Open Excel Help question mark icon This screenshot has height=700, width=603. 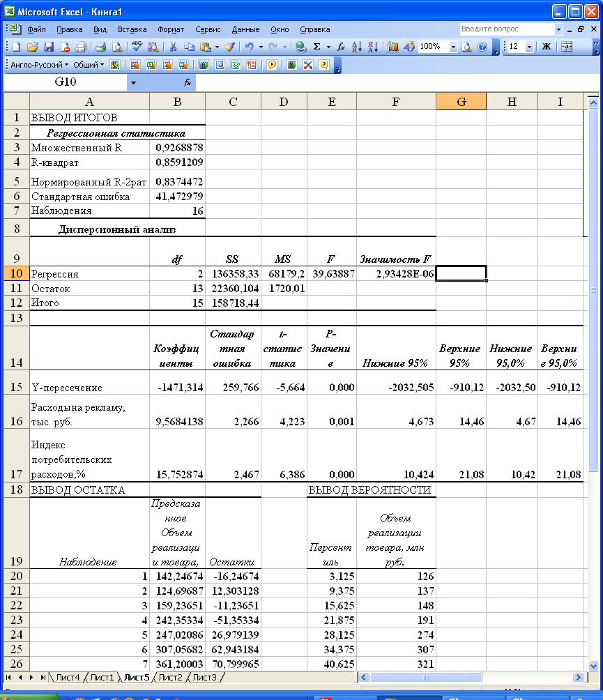pos(482,47)
